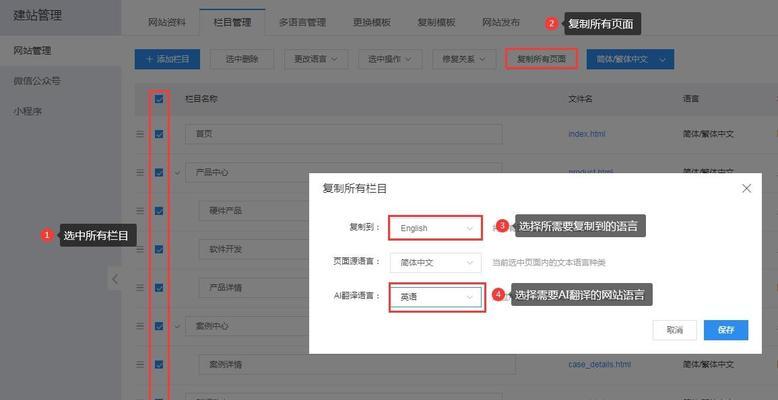Uncheck the 产品详情 row checkbox
Image resolution: width=778 pixels, height=400 pixels.
click(x=159, y=288)
